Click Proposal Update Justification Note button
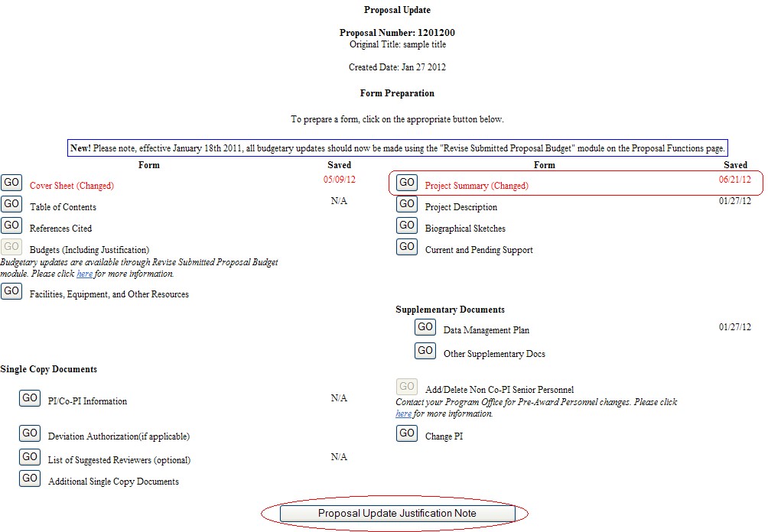Screen dimensions: 768x532 point(397,514)
